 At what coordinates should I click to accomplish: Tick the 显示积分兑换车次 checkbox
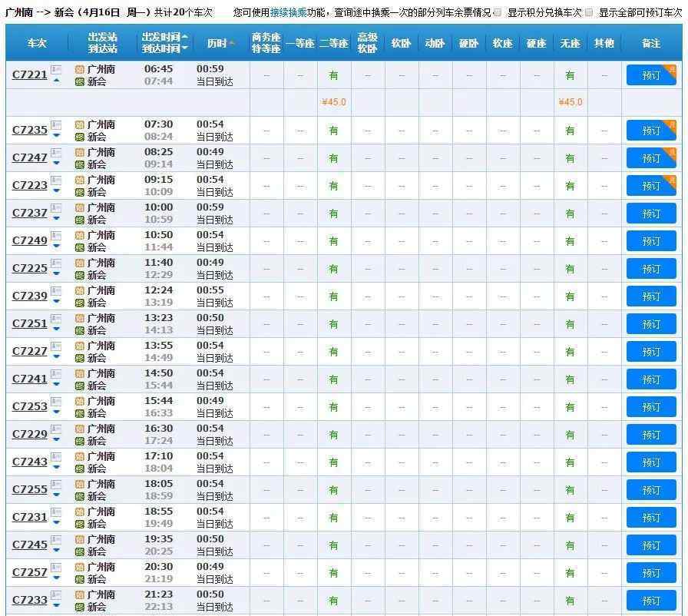tap(497, 12)
